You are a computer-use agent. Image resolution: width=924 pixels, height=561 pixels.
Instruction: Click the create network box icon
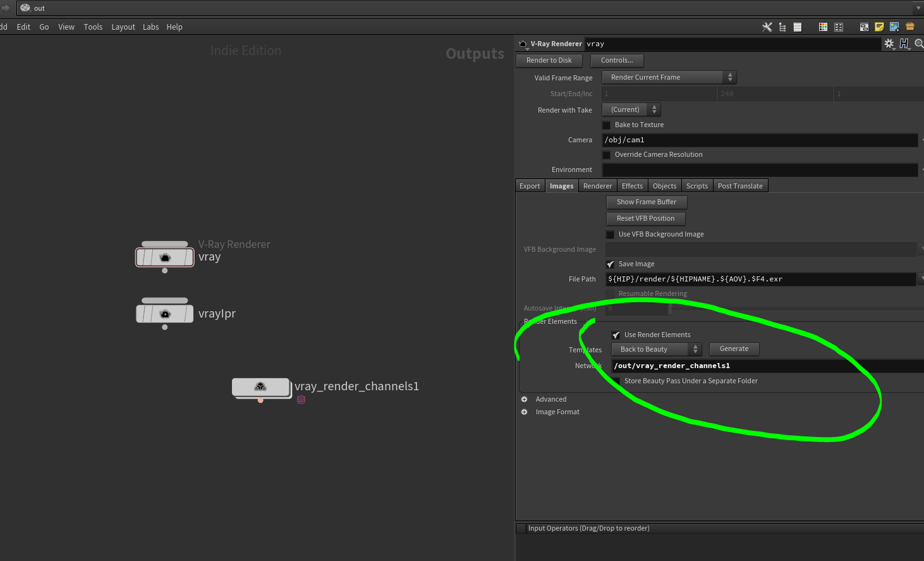coord(864,27)
